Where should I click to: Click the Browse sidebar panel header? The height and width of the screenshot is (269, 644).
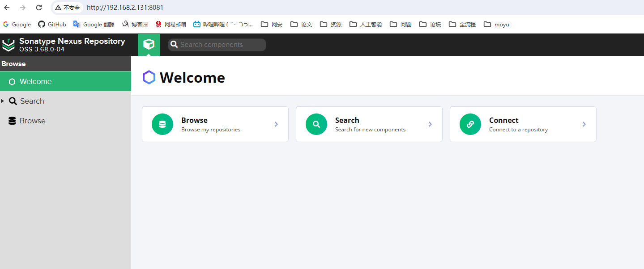click(x=65, y=64)
